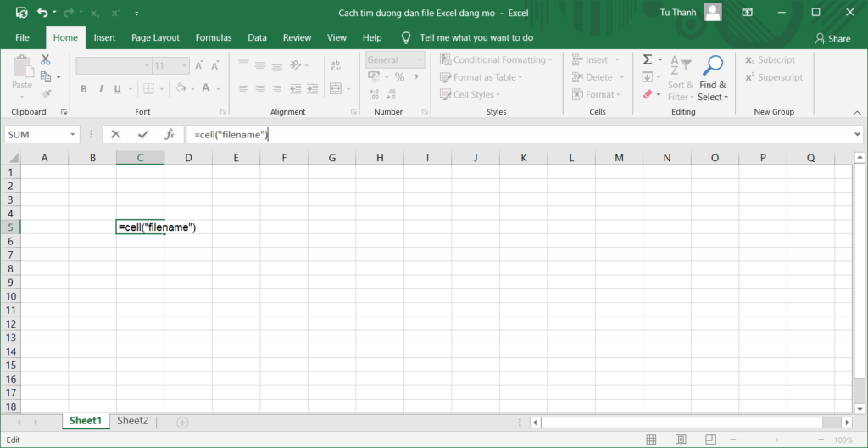Click the Tell me what you want to do box
This screenshot has height=448, width=868.
[476, 38]
